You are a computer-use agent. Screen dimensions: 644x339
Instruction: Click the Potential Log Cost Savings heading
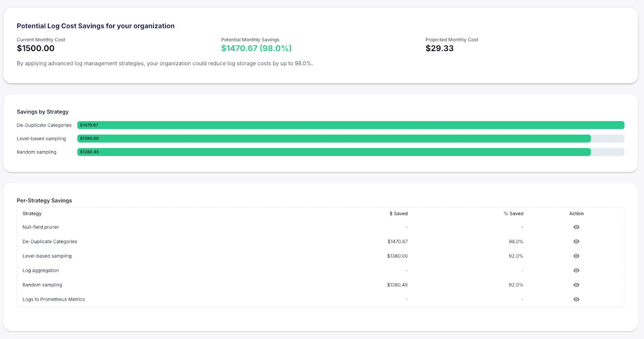tap(96, 26)
